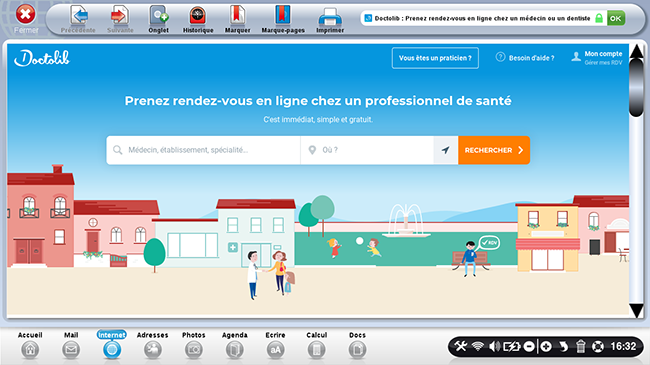Viewport: 650px width, 365px height.
Task: Click the vertical scrollbar thumb
Action: point(637,88)
